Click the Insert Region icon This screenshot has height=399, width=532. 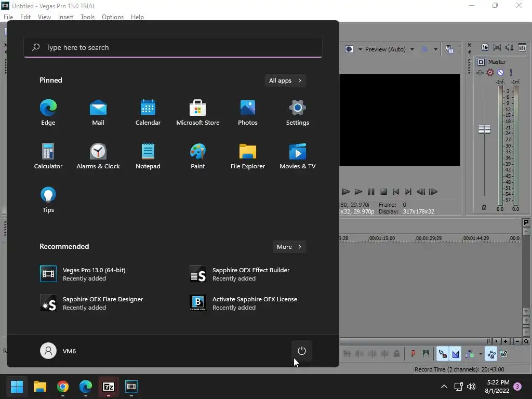[x=426, y=354]
